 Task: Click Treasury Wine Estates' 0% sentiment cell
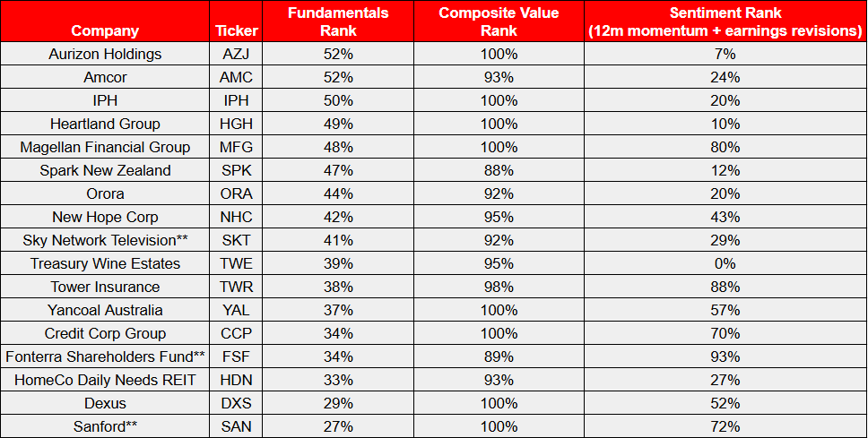725,263
